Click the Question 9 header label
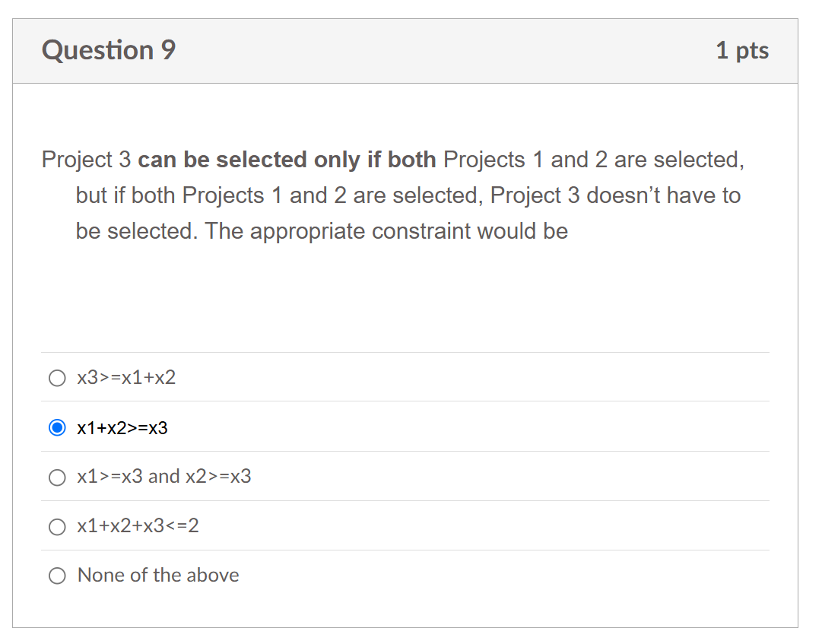 [107, 50]
